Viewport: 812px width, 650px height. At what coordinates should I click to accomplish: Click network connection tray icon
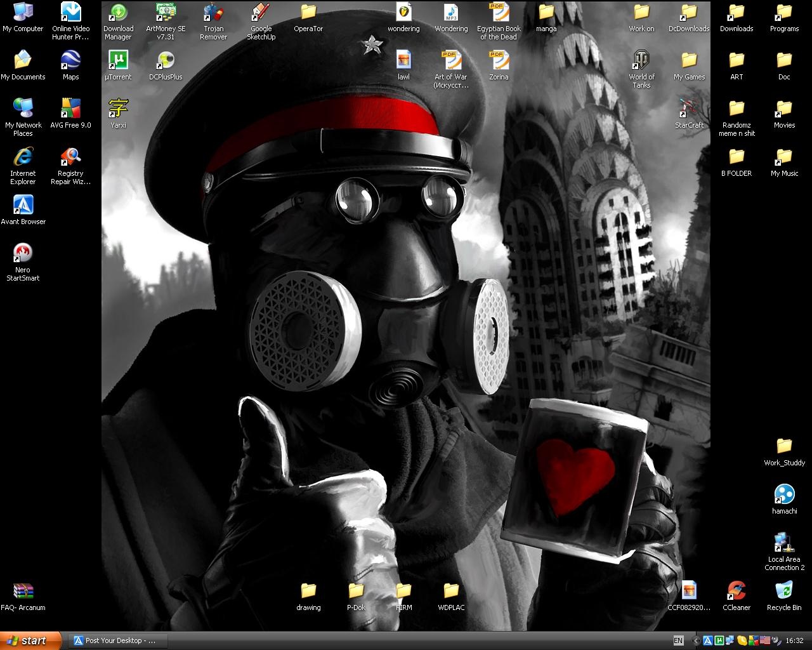[x=730, y=640]
